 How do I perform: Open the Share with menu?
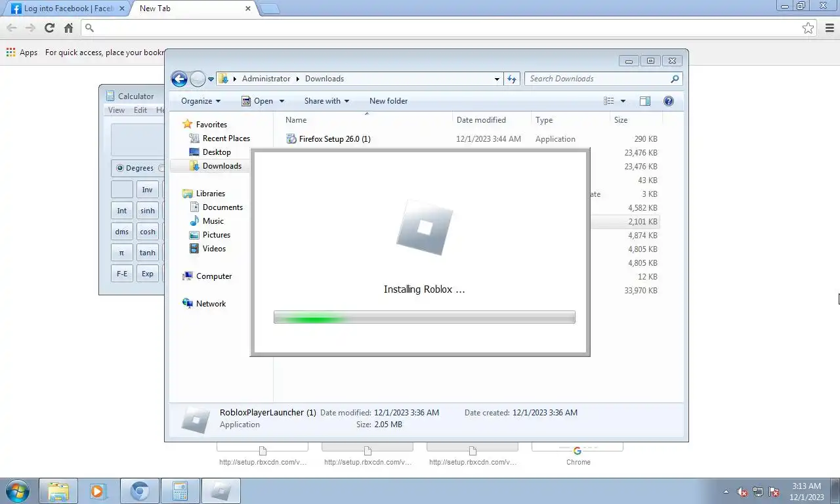tap(326, 101)
